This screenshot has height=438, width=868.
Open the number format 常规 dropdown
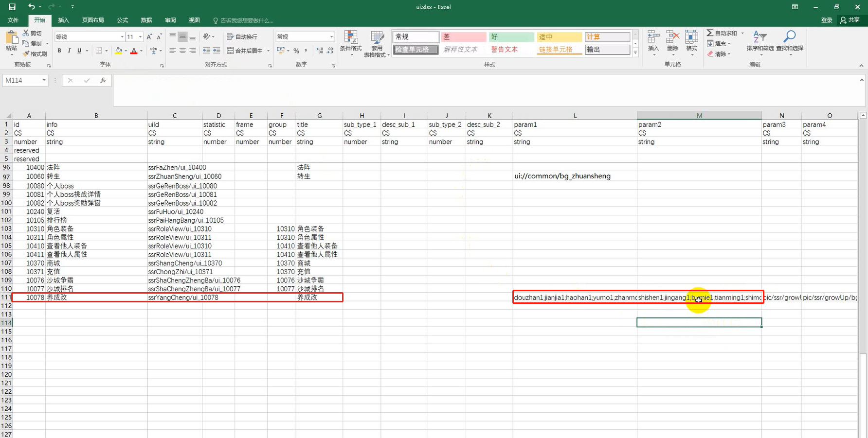(x=331, y=37)
